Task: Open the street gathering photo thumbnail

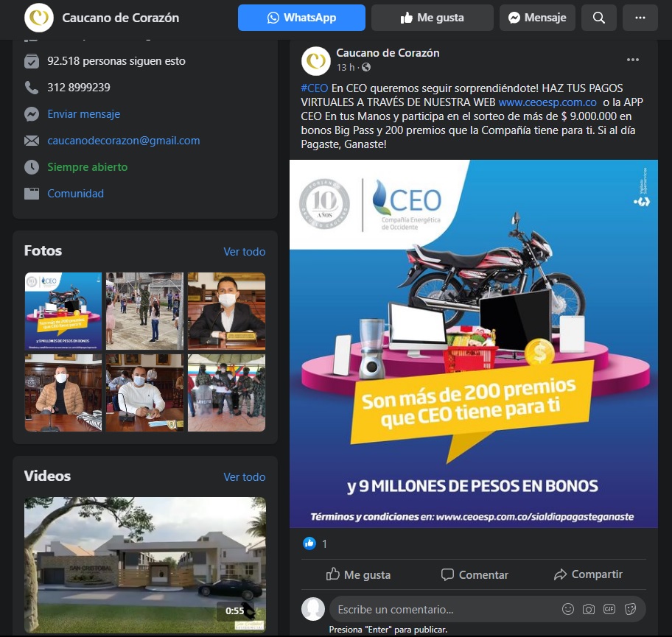Action: 145,311
